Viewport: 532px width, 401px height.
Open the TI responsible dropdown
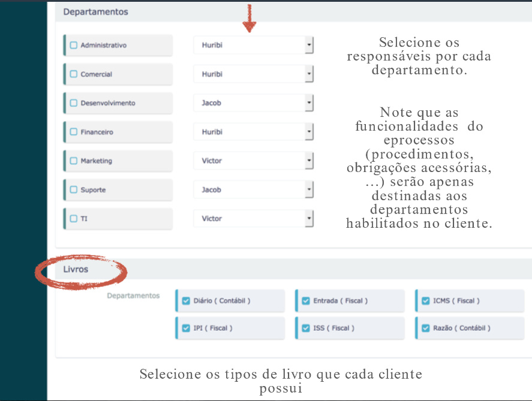pyautogui.click(x=253, y=219)
